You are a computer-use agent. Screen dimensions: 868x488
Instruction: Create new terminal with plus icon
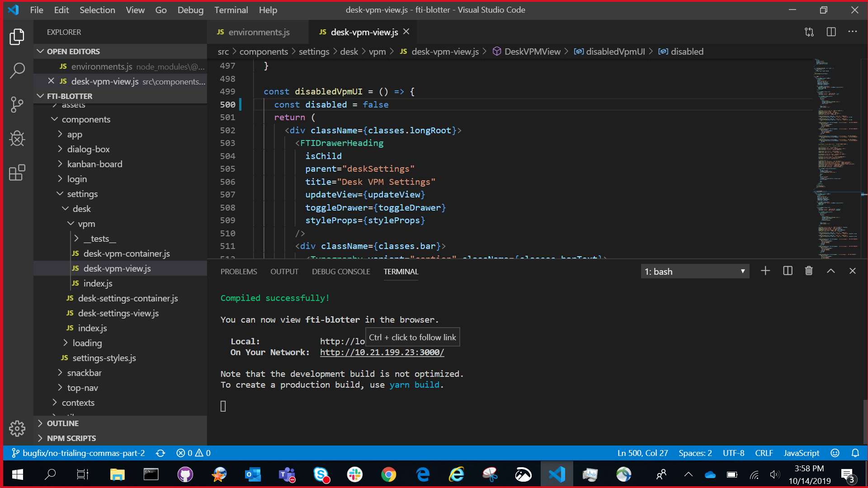765,271
